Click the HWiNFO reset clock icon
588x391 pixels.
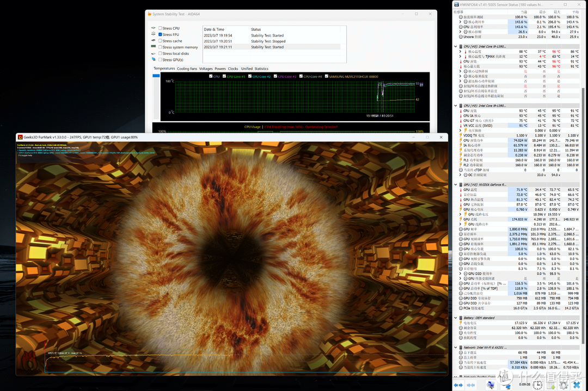(x=538, y=385)
